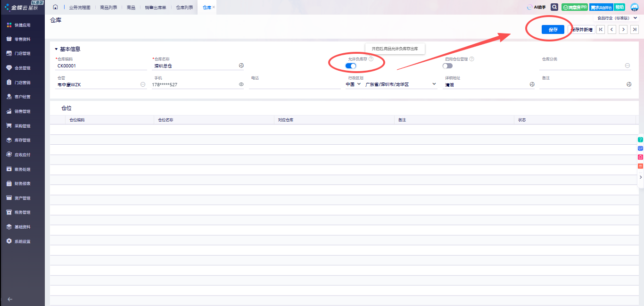Click the help question icon beside 允许负库存
Screen dimensions: 644x306
click(x=371, y=59)
